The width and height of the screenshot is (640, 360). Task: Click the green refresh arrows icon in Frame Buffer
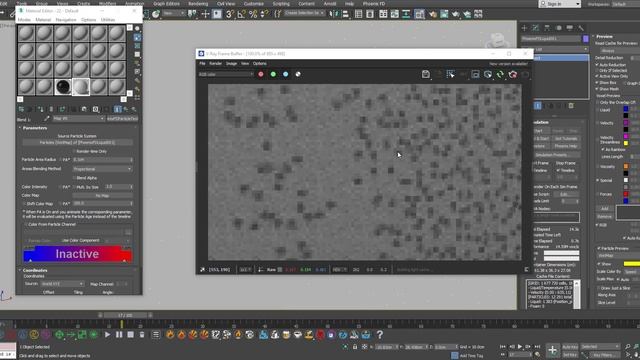[500, 74]
